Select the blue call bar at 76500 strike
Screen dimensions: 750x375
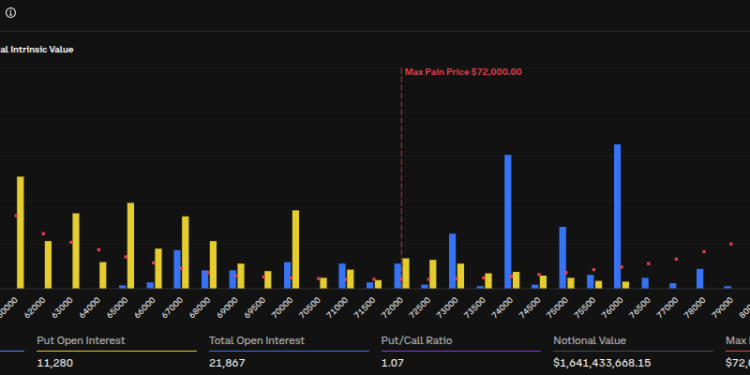[645, 283]
